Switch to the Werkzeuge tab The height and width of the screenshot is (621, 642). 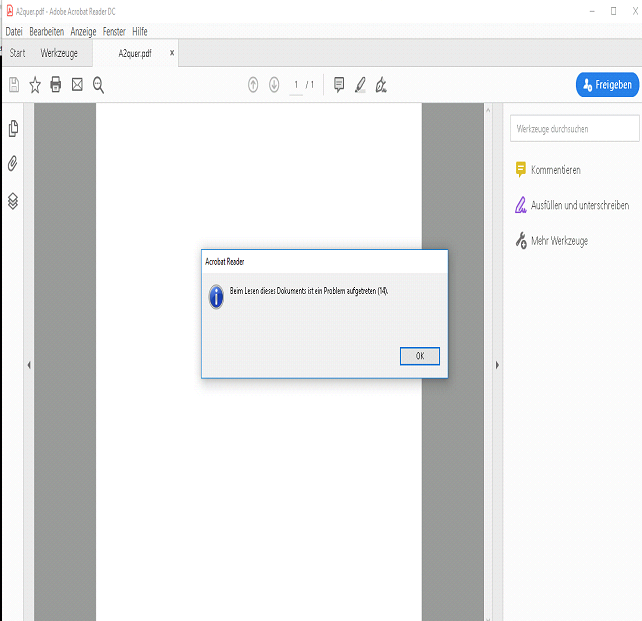59,53
